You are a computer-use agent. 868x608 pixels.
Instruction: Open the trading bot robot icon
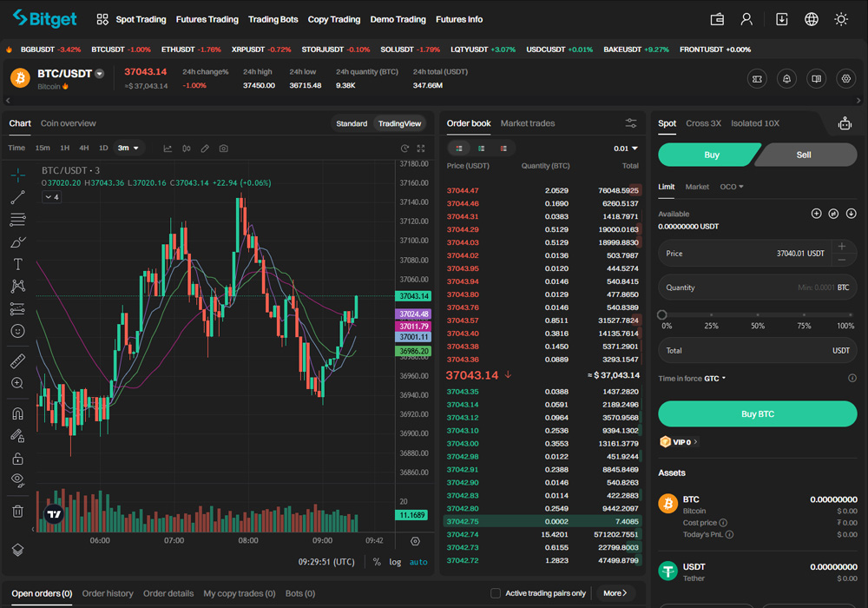(845, 123)
